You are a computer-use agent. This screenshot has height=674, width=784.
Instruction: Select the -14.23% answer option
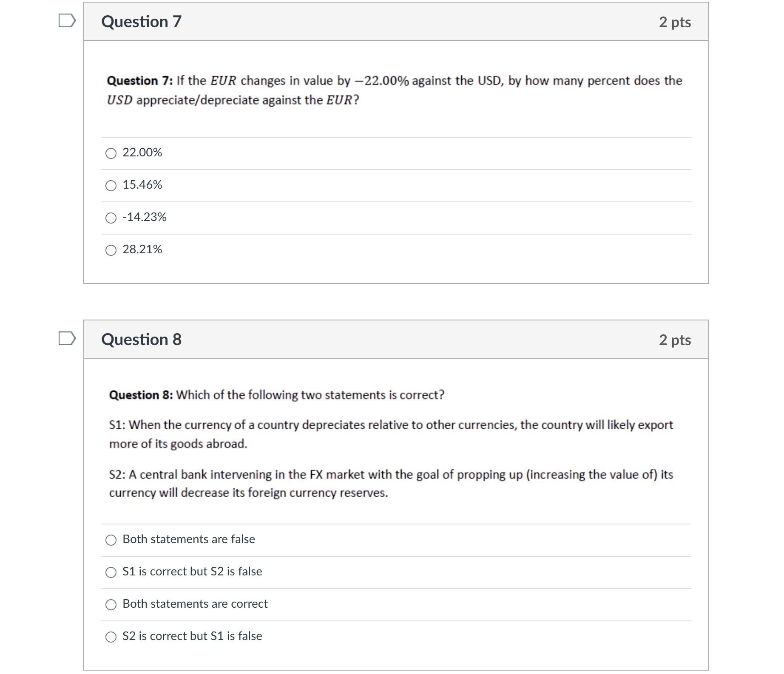pyautogui.click(x=111, y=218)
